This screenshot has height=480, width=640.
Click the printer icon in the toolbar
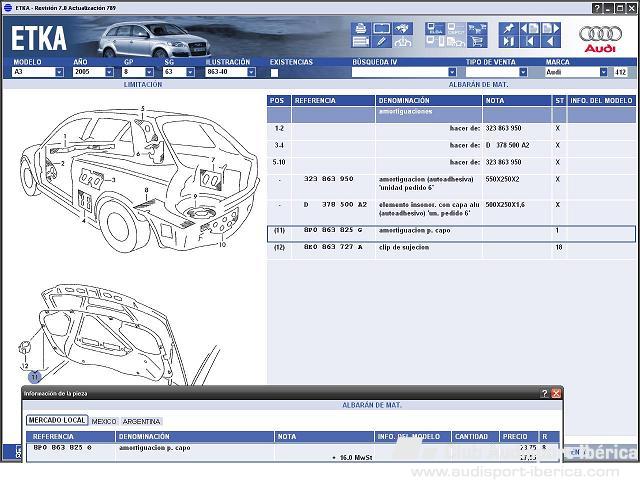(x=360, y=29)
